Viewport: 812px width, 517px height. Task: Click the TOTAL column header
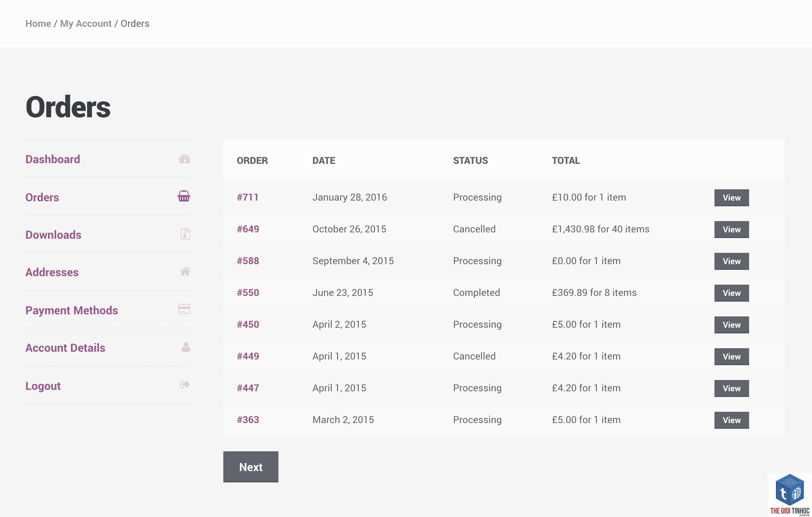click(x=566, y=161)
